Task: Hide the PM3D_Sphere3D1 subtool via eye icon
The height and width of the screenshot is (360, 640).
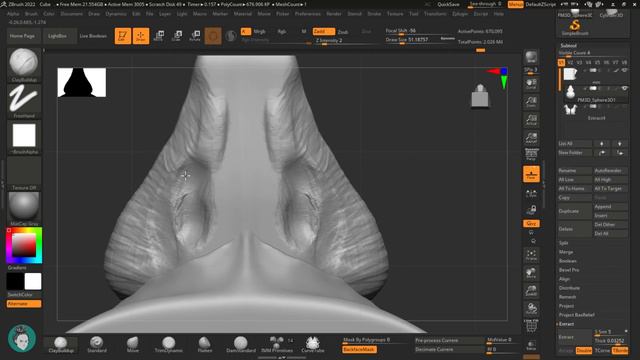Action: (624, 89)
